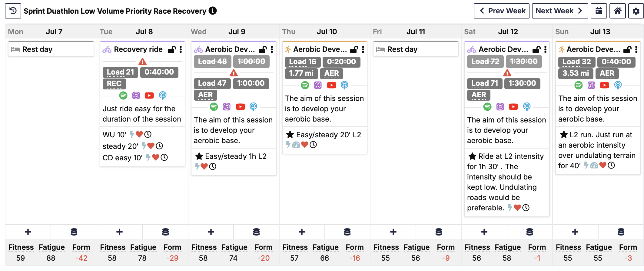Image resolution: width=644 pixels, height=271 pixels.
Task: Go to Next Week
Action: tap(560, 11)
